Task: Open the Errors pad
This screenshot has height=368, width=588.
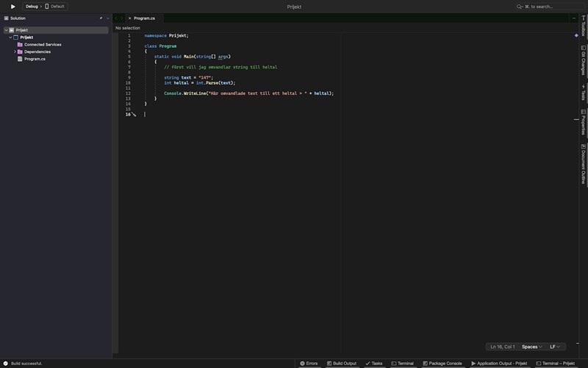Action: [x=309, y=364]
